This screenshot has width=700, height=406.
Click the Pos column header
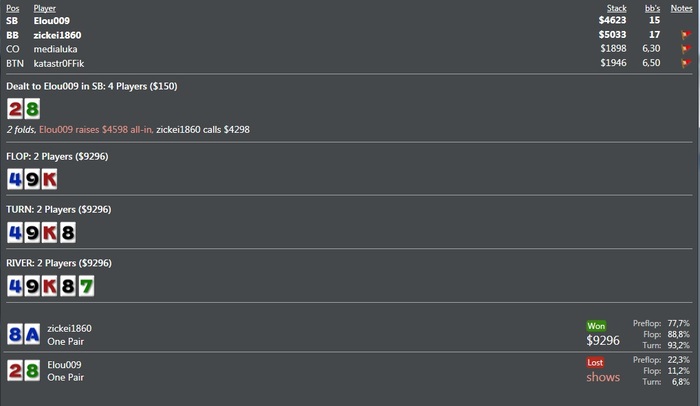point(12,8)
